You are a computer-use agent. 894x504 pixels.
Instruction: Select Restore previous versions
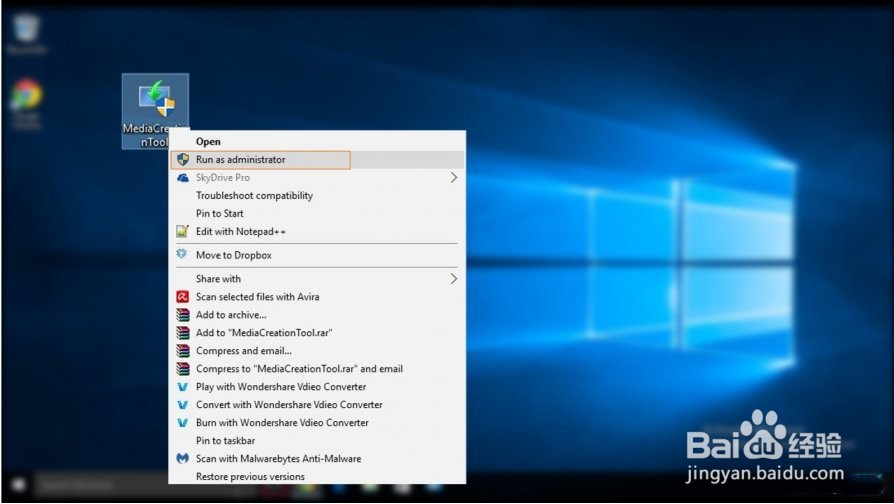tap(317, 476)
